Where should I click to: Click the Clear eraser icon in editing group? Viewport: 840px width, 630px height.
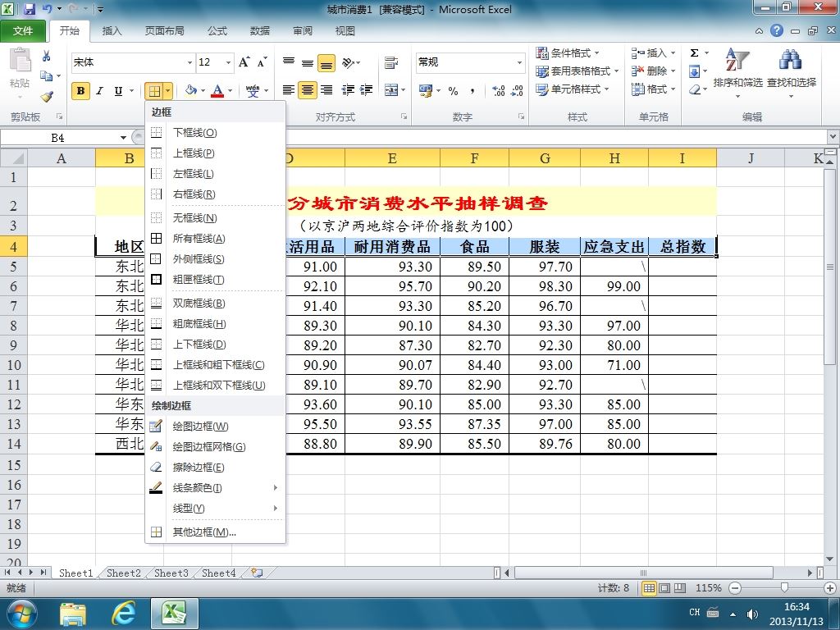click(x=695, y=89)
